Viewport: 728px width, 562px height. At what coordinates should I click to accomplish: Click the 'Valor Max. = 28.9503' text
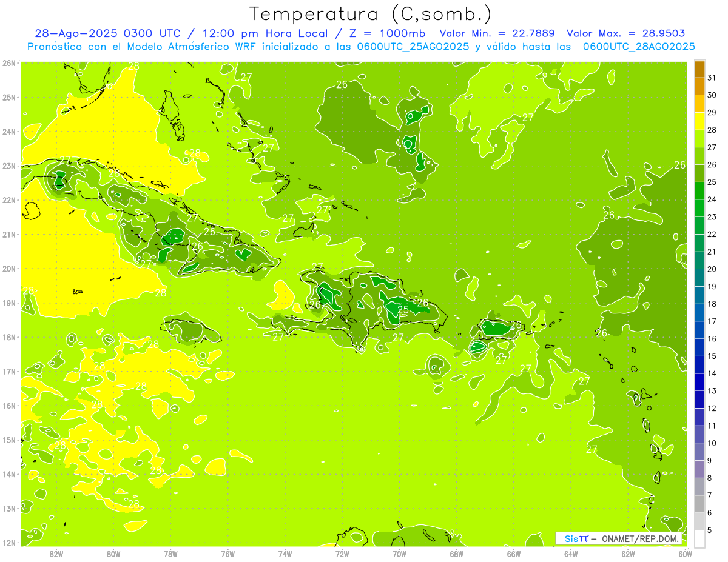(x=626, y=33)
